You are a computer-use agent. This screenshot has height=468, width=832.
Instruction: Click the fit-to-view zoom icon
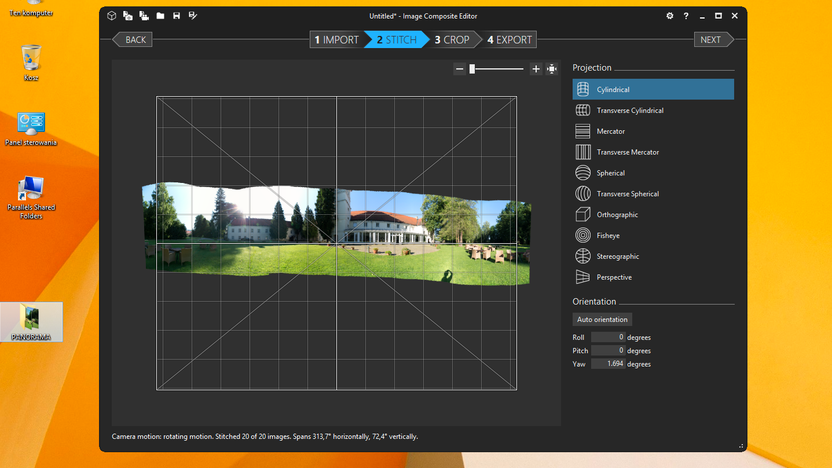point(552,68)
